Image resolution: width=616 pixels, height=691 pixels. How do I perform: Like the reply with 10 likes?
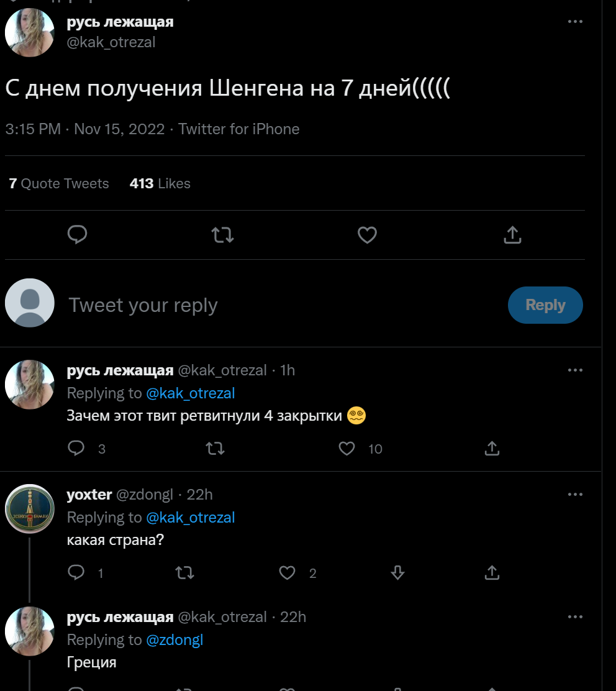coord(346,449)
